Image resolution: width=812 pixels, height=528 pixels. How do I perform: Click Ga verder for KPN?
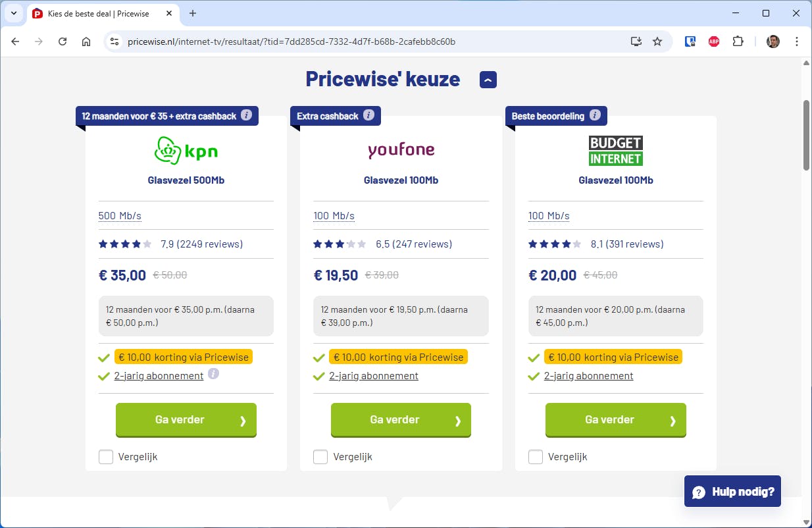[x=186, y=420]
